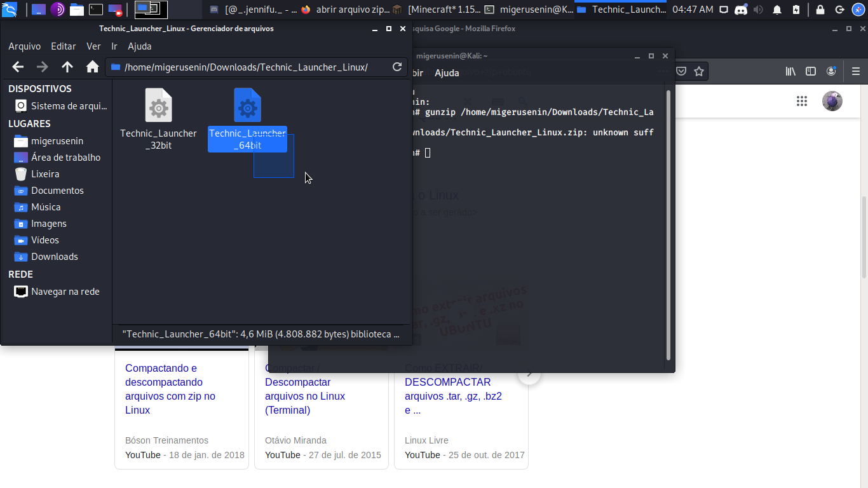Viewport: 868px width, 488px height.
Task: Go forward in file manager
Action: (43, 67)
